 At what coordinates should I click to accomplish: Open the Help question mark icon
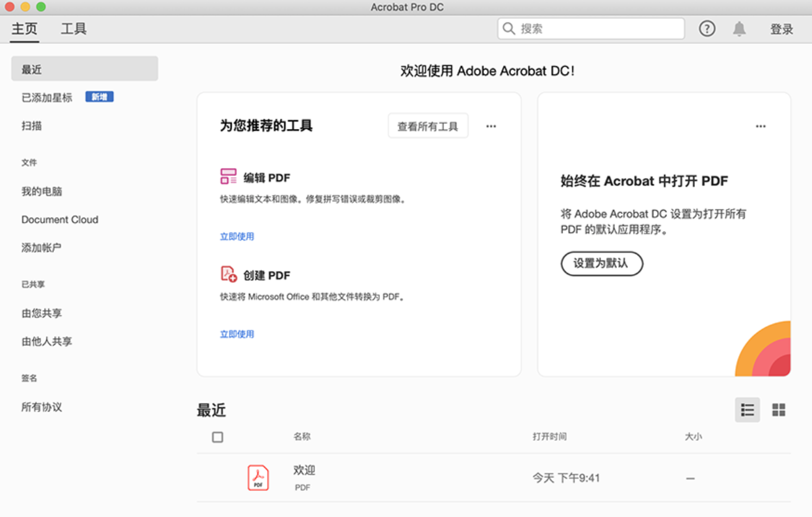tap(707, 29)
